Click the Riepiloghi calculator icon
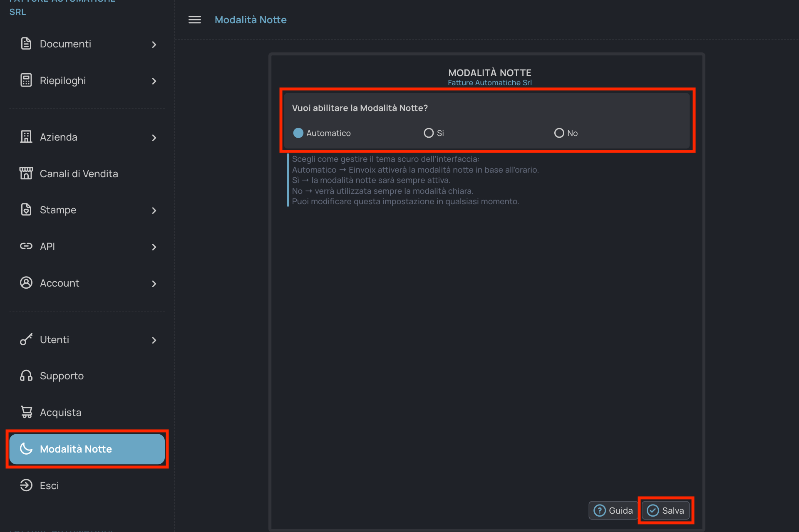This screenshot has height=532, width=799. [x=26, y=80]
